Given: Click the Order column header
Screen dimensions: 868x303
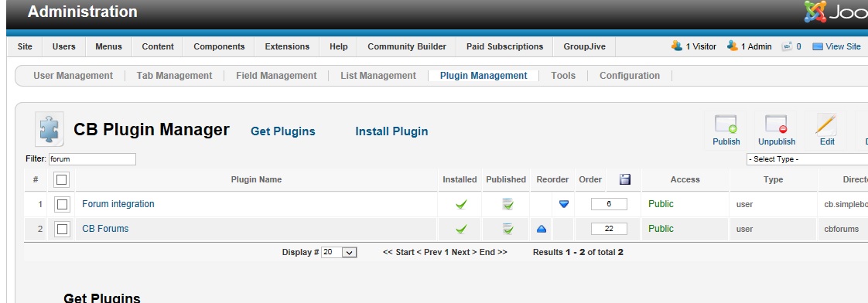Looking at the screenshot, I should [590, 179].
